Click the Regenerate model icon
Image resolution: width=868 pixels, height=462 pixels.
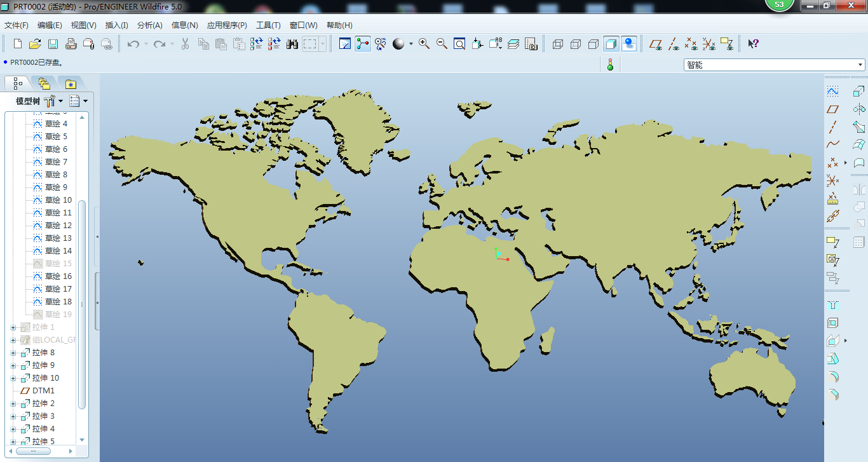[257, 44]
